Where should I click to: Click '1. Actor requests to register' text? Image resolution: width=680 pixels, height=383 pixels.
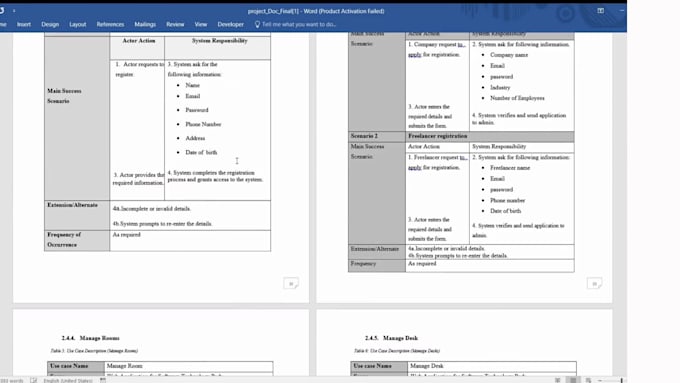click(x=140, y=69)
